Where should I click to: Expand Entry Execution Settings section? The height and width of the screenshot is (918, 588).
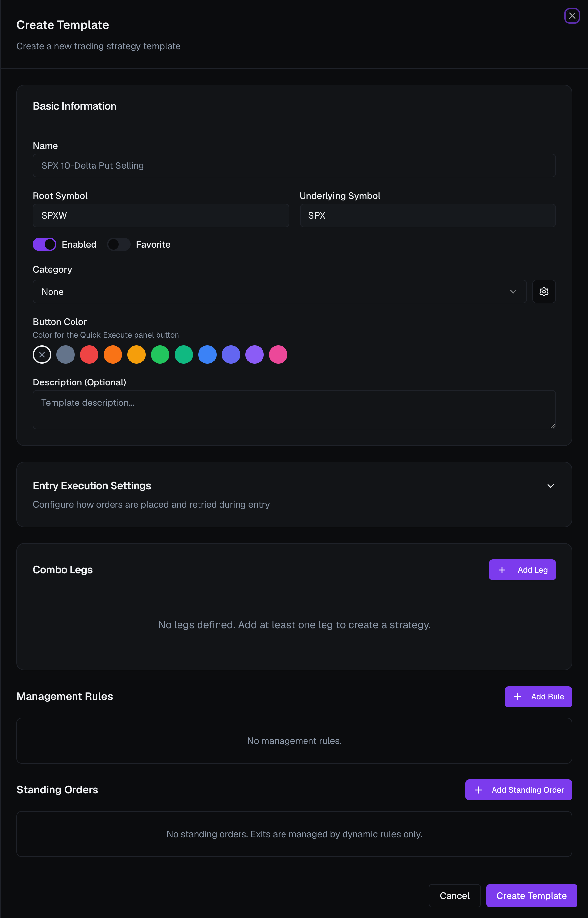(550, 486)
